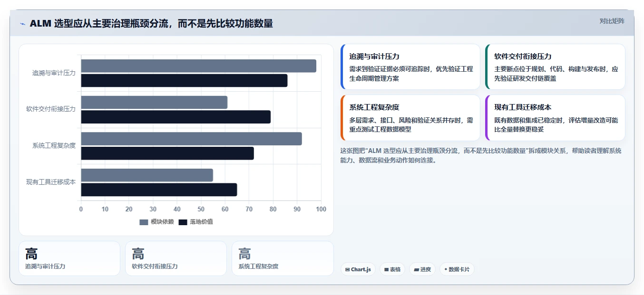The width and height of the screenshot is (644, 295).
Task: Click the dark 落地价值 bar for 软件交付衔接压力
Action: 176,117
